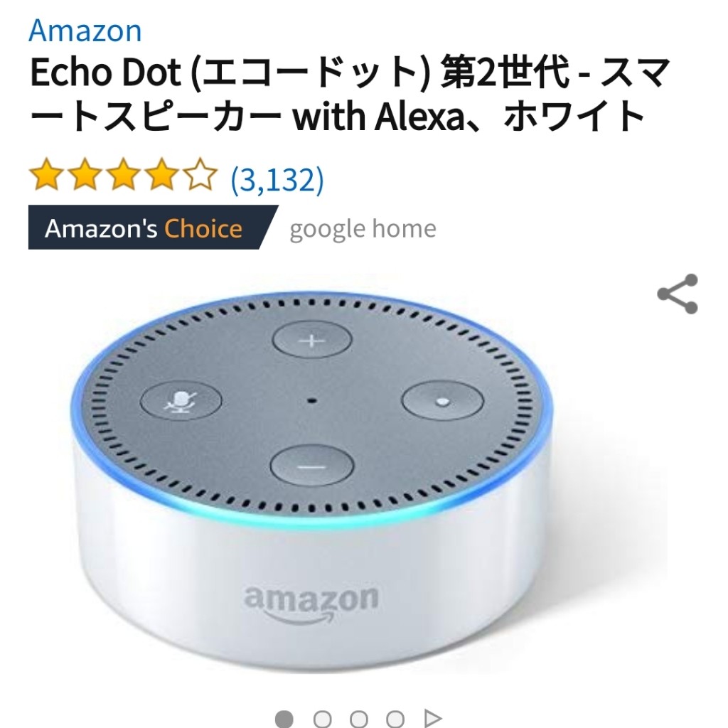Click the plus volume button on Echo Dot
Viewport: 728px width, 728px height.
tap(312, 340)
